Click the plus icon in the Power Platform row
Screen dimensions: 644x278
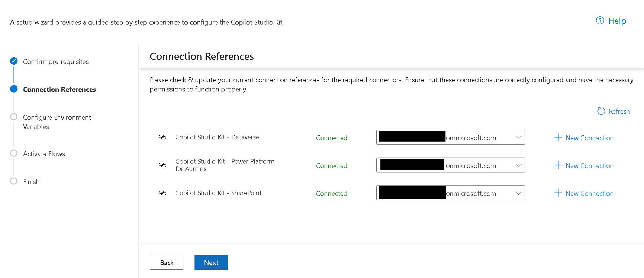pos(558,165)
